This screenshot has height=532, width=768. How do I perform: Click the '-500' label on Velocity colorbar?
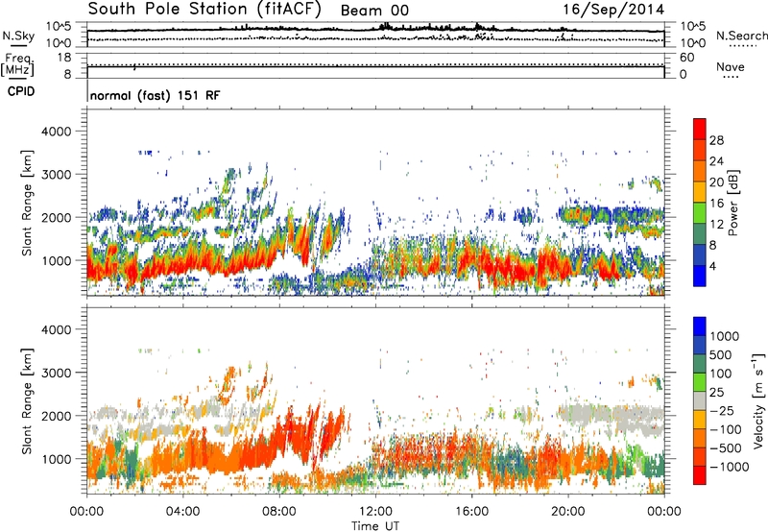coord(726,448)
